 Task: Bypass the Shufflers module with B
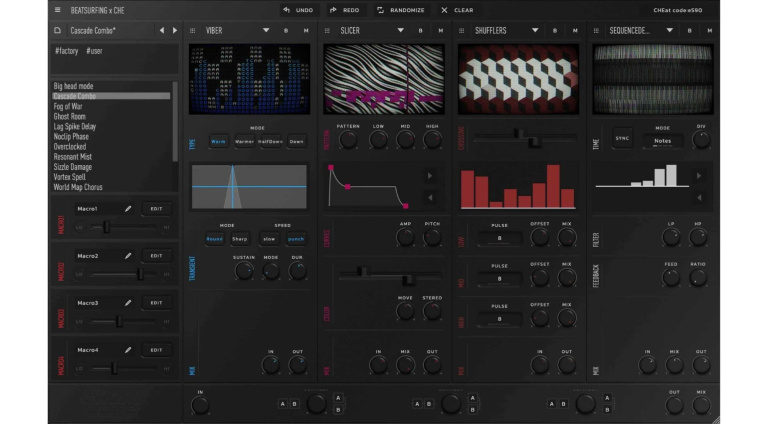click(555, 30)
